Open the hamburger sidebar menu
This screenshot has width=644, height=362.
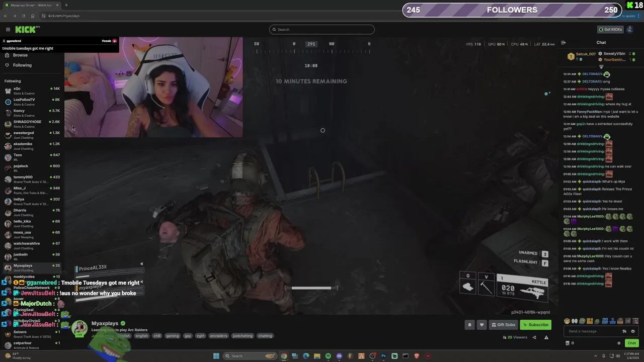pos(8,30)
